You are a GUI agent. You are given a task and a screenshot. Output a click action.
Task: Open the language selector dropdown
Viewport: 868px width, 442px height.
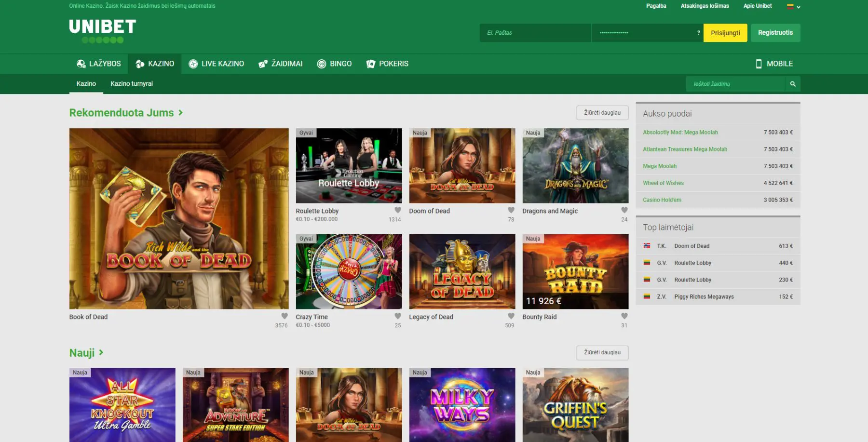pyautogui.click(x=793, y=6)
